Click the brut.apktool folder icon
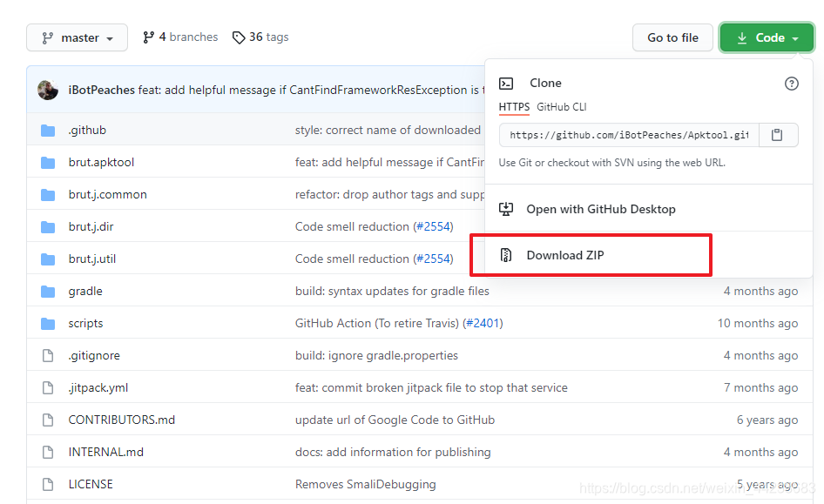Screen dimensions: 824x504 (48, 163)
